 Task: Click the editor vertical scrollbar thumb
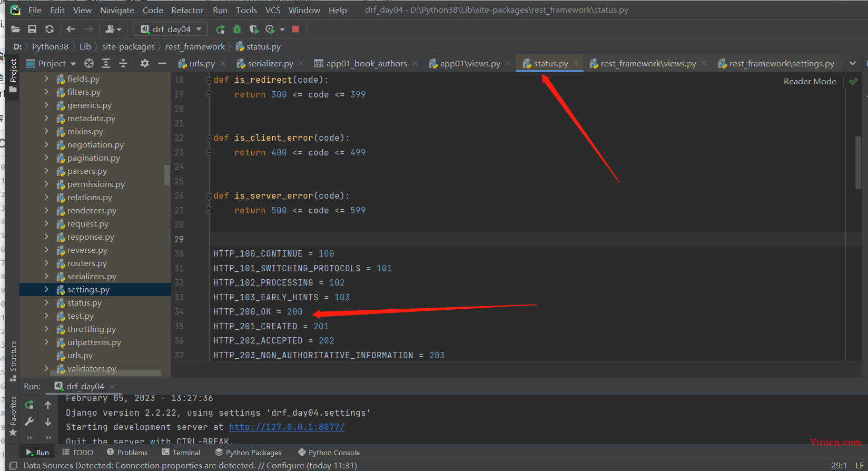(859, 162)
